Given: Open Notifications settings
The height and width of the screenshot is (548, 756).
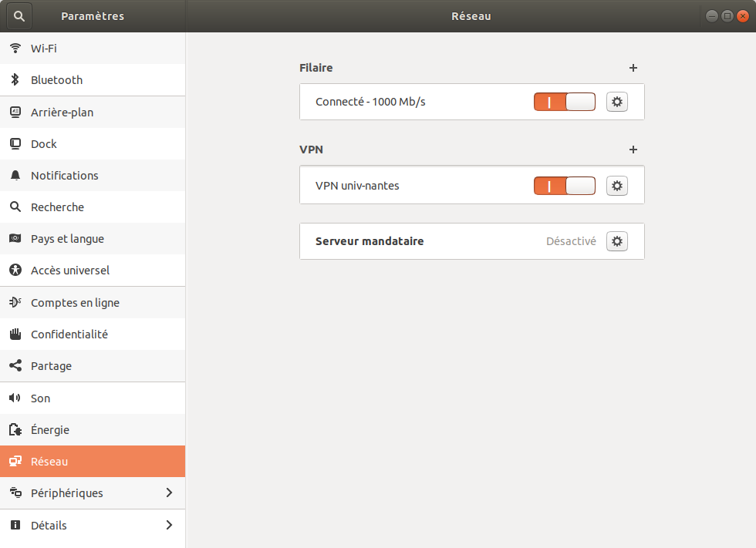Looking at the screenshot, I should tap(14, 175).
